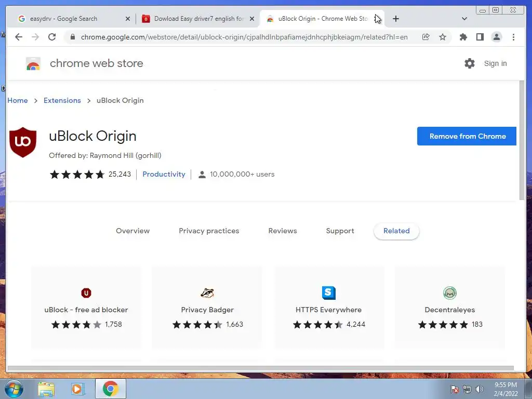Open Chrome's three-dot menu
532x399 pixels.
[513, 37]
